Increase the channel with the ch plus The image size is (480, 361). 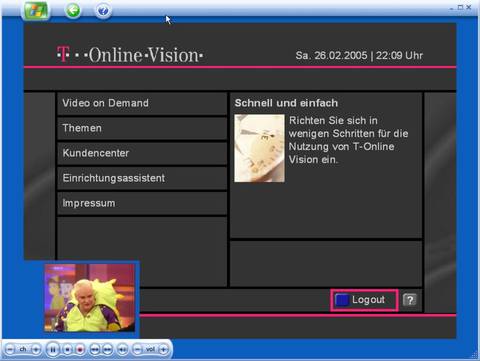(36, 349)
